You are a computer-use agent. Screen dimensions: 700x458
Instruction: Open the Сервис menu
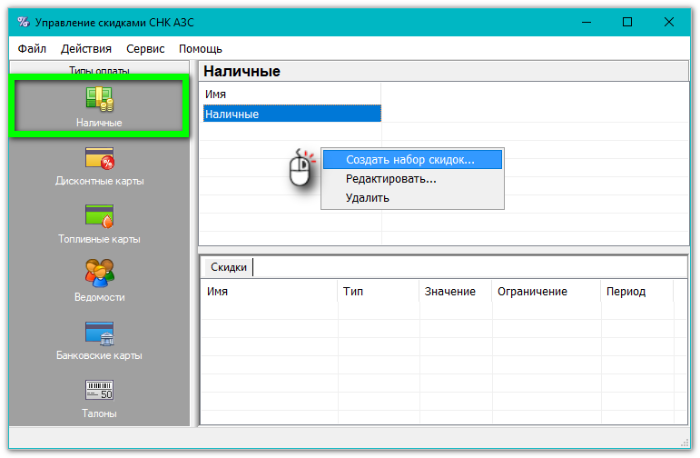[146, 49]
